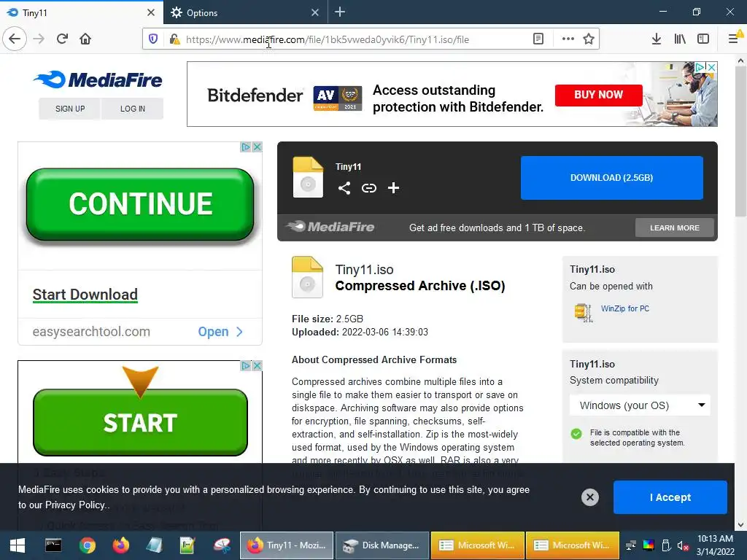The height and width of the screenshot is (560, 747).
Task: Switch to Disk Management taskbar window
Action: (381, 545)
